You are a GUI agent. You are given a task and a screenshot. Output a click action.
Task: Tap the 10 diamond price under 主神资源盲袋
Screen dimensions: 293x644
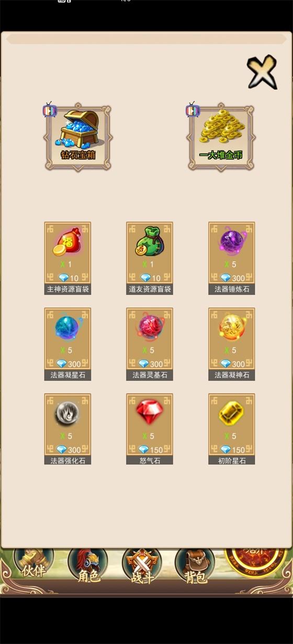point(68,278)
